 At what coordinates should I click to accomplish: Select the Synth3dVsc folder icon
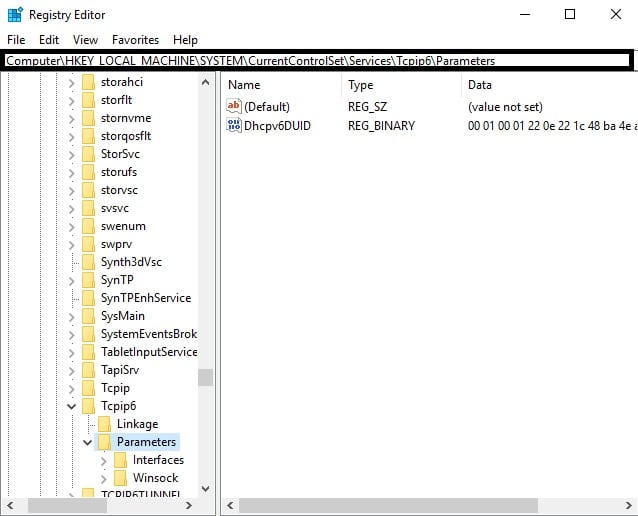pyautogui.click(x=88, y=262)
